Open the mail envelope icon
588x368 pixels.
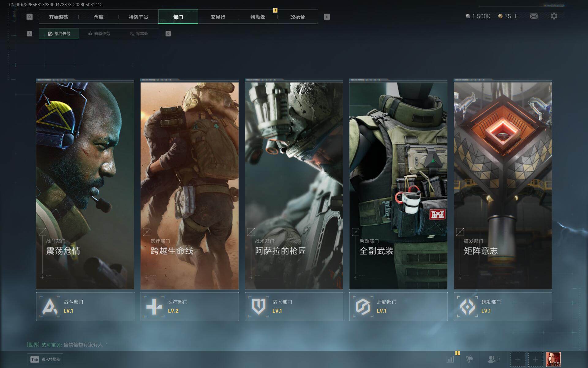click(533, 16)
